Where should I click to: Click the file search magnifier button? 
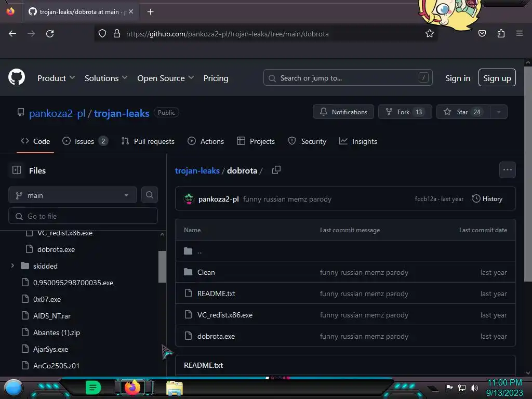click(x=150, y=195)
